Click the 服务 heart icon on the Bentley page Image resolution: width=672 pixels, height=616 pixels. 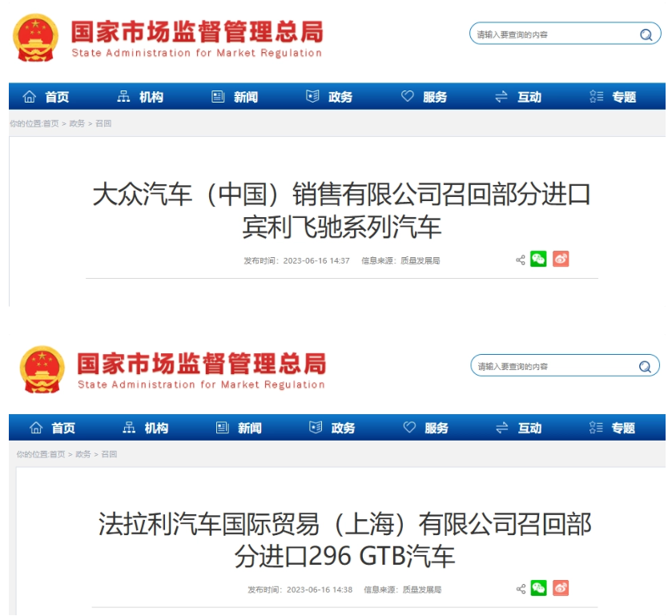[407, 96]
